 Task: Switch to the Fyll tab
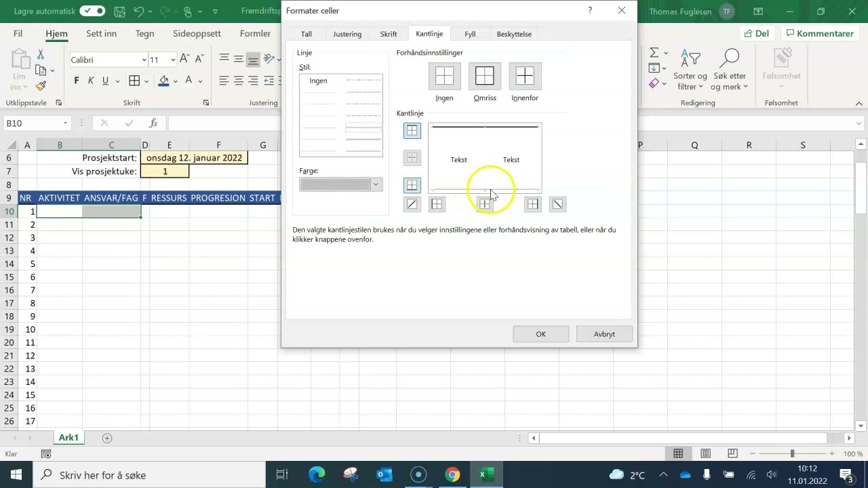click(x=470, y=34)
